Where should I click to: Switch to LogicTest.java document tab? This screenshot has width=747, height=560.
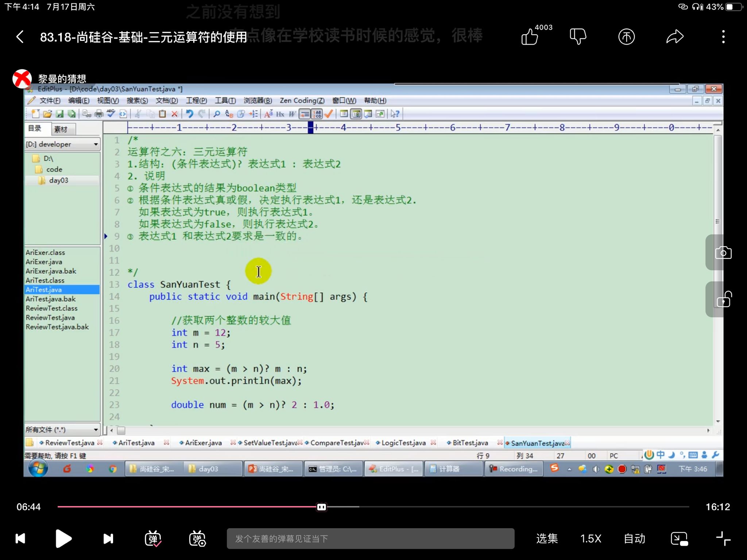point(403,443)
